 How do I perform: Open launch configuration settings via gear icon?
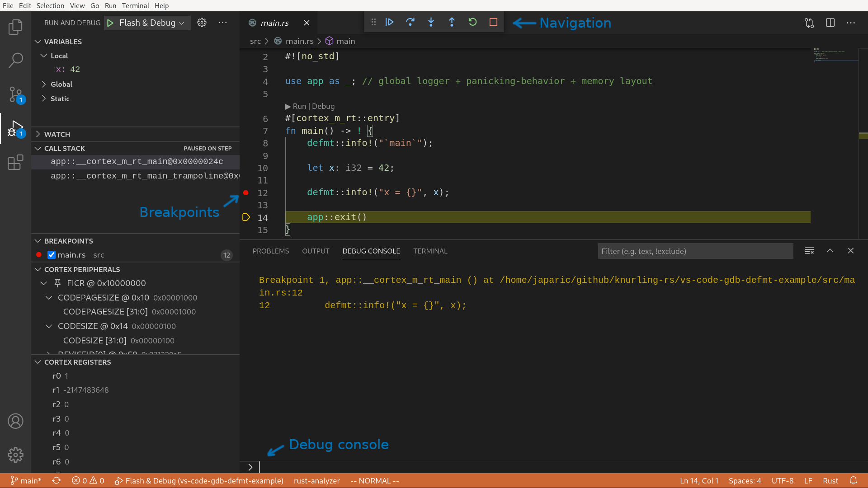[x=202, y=22]
